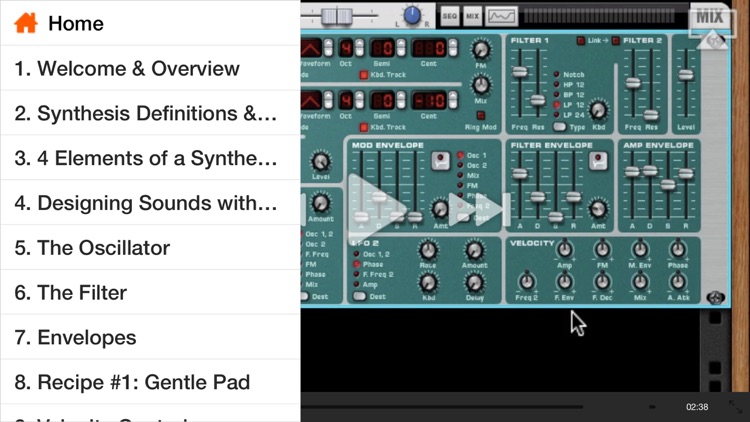Click the Velocity Freq 2 knob
Viewport: 750px width, 422px height.
(527, 281)
